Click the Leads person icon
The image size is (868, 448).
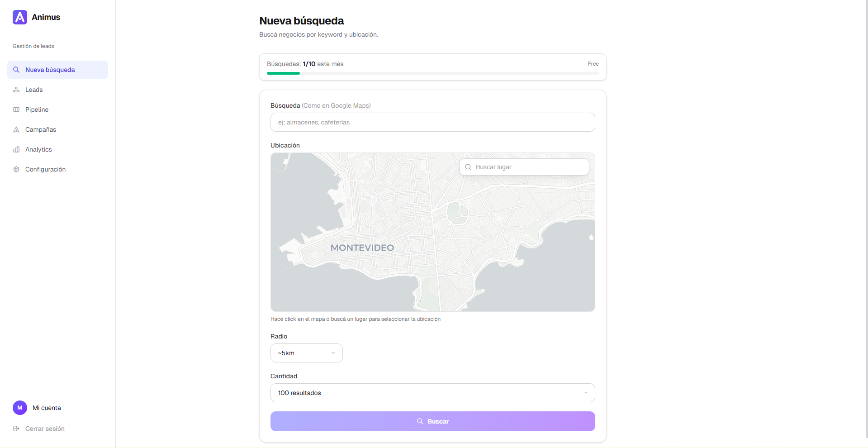16,90
